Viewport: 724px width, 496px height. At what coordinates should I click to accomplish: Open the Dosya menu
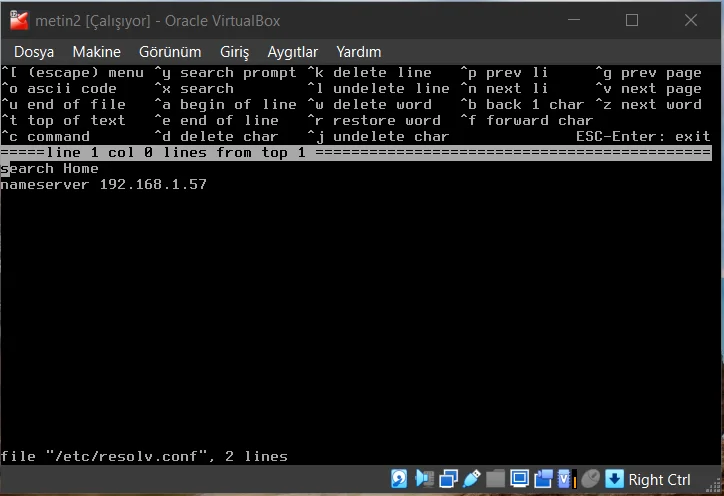pos(34,52)
